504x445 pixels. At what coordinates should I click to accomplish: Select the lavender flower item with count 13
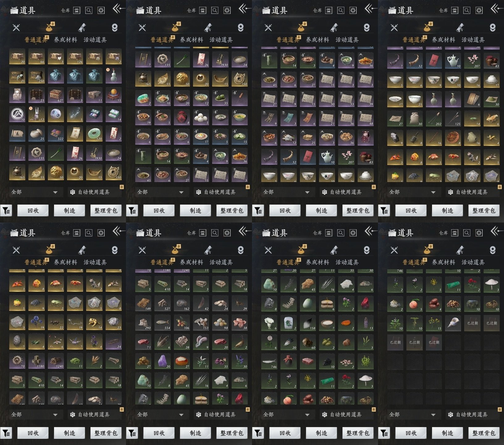[x=365, y=323]
